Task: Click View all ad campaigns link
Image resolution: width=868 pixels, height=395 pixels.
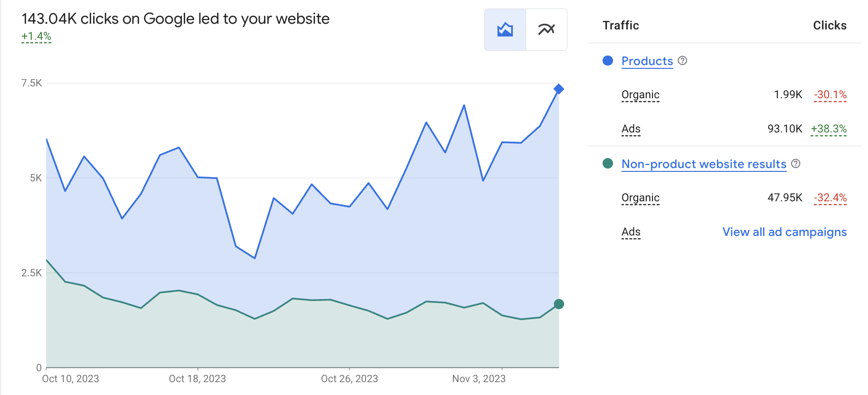Action: point(784,232)
